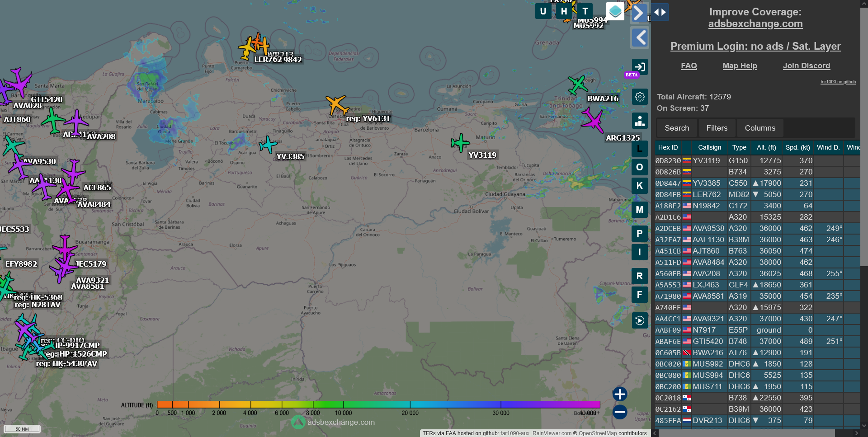Image resolution: width=868 pixels, height=437 pixels.
Task: Zoom in with the plus button
Action: point(619,394)
